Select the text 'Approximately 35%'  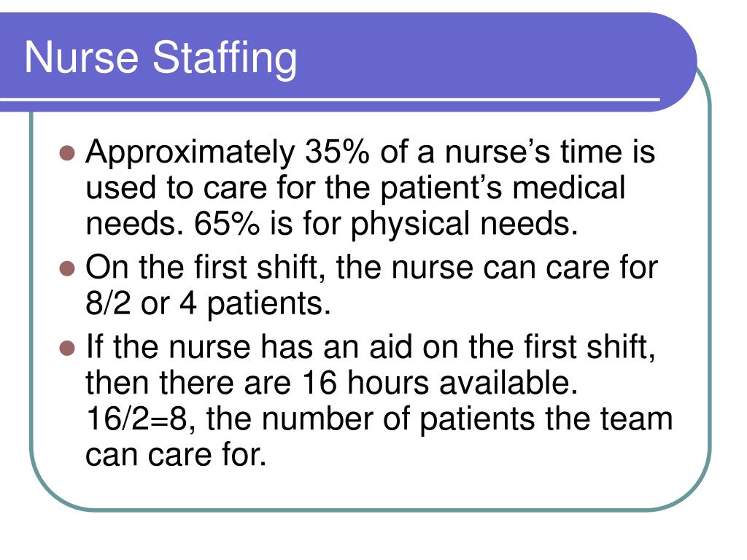[228, 153]
